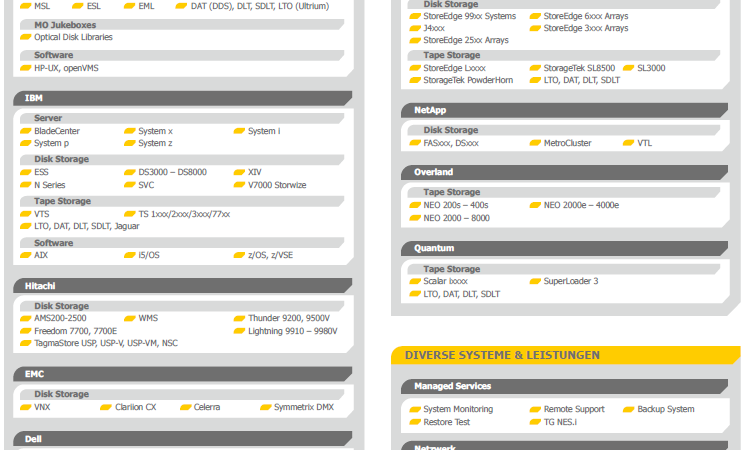Image resolution: width=745 pixels, height=450 pixels.
Task: Click the StoreEdge 6xxx Arrays entry
Action: (x=586, y=16)
